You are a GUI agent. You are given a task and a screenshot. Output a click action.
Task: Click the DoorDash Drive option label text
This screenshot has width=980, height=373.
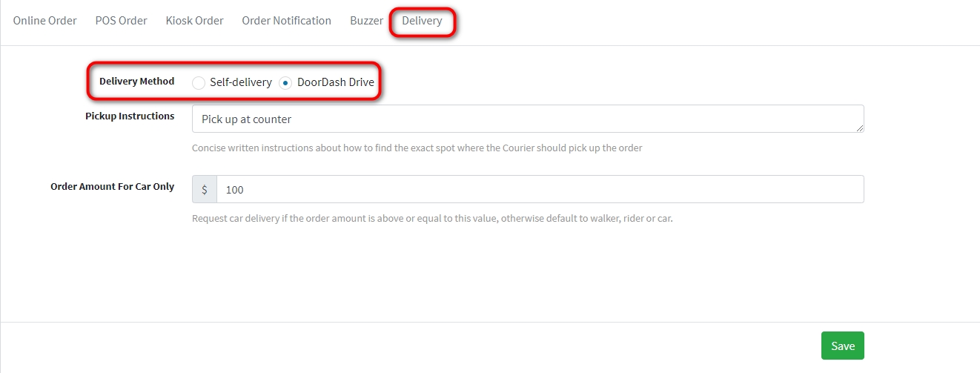(x=336, y=82)
